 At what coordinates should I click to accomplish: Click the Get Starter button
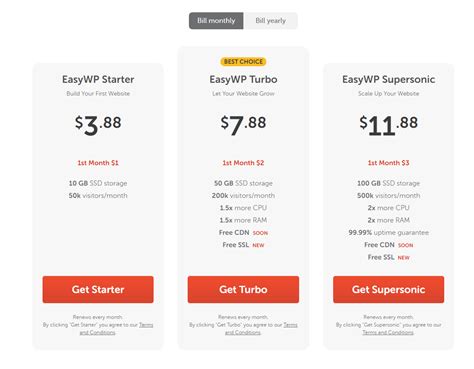click(x=98, y=289)
